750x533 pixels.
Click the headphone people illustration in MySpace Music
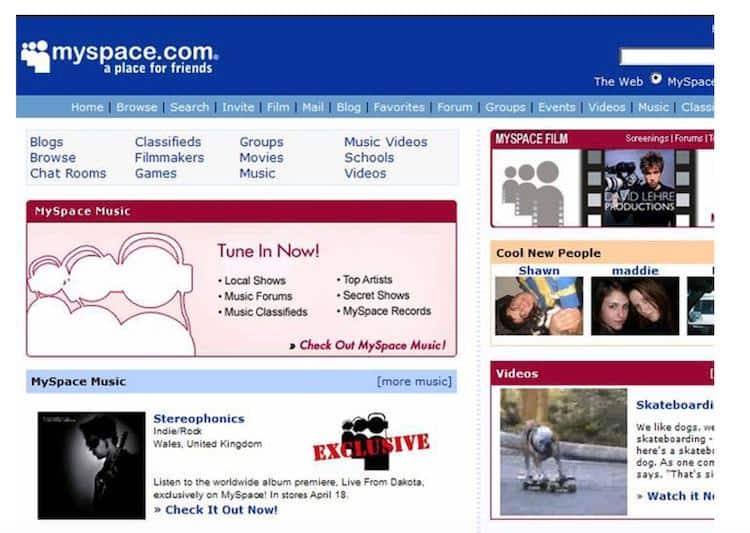[x=111, y=294]
